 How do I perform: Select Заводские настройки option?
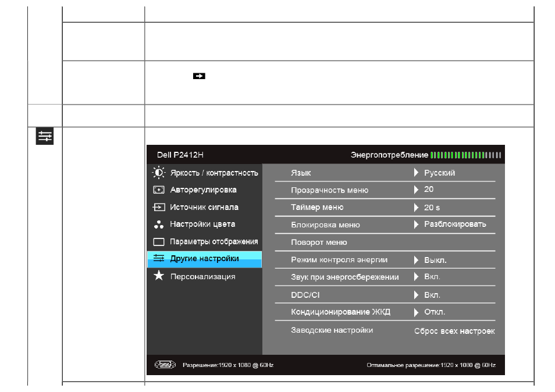332,330
